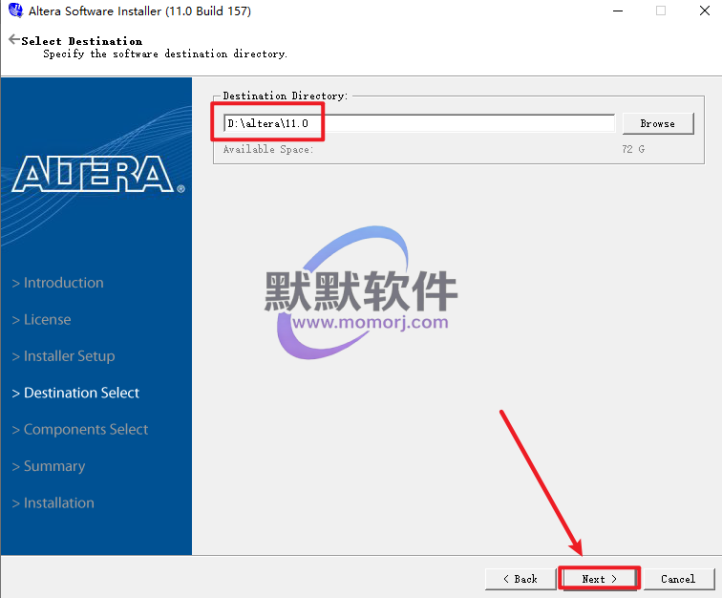The width and height of the screenshot is (722, 598).
Task: Click the Altera logo in sidebar
Action: (98, 174)
